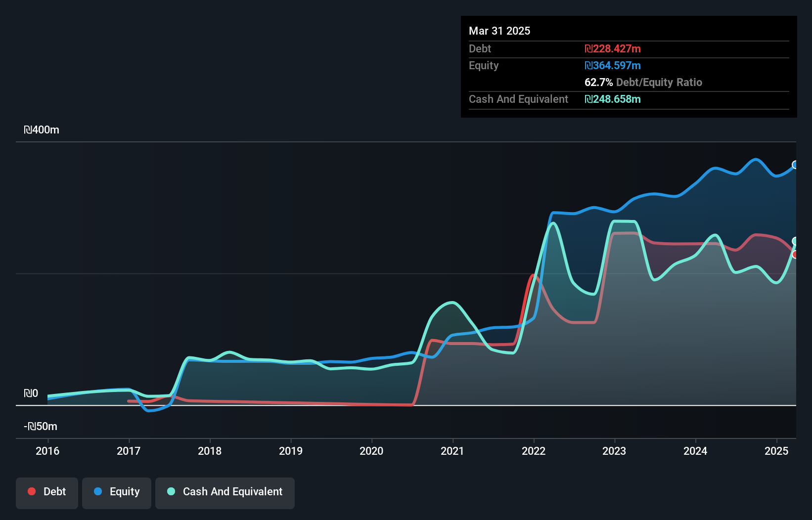Screen dimensions: 812x520
Task: Click the Cash And Equivalent tooltip label
Action: coord(518,99)
